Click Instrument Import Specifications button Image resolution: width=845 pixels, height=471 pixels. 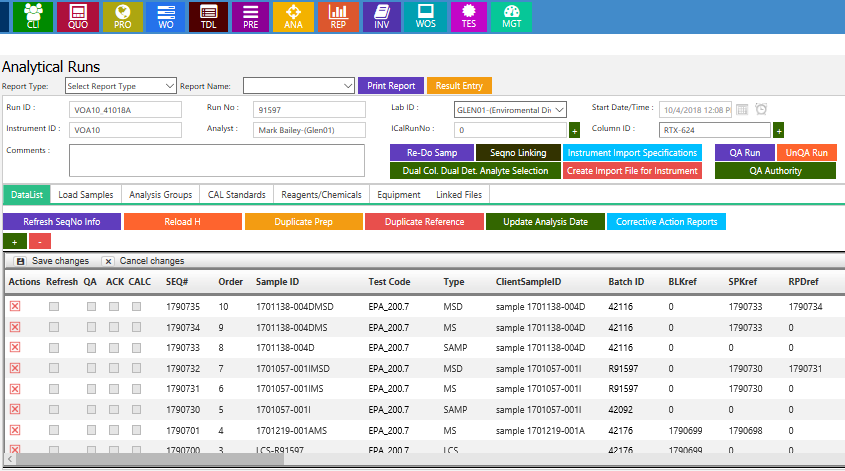click(x=632, y=153)
